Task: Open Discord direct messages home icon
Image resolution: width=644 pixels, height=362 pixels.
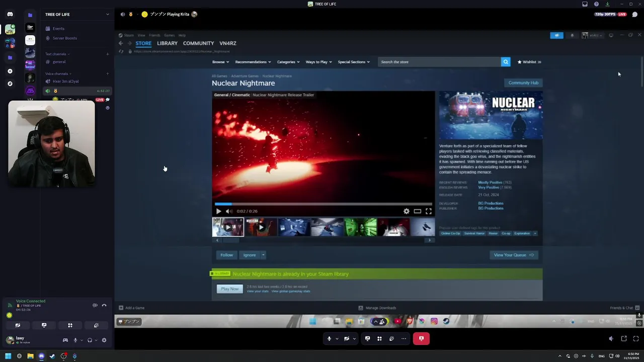Action: point(10,14)
